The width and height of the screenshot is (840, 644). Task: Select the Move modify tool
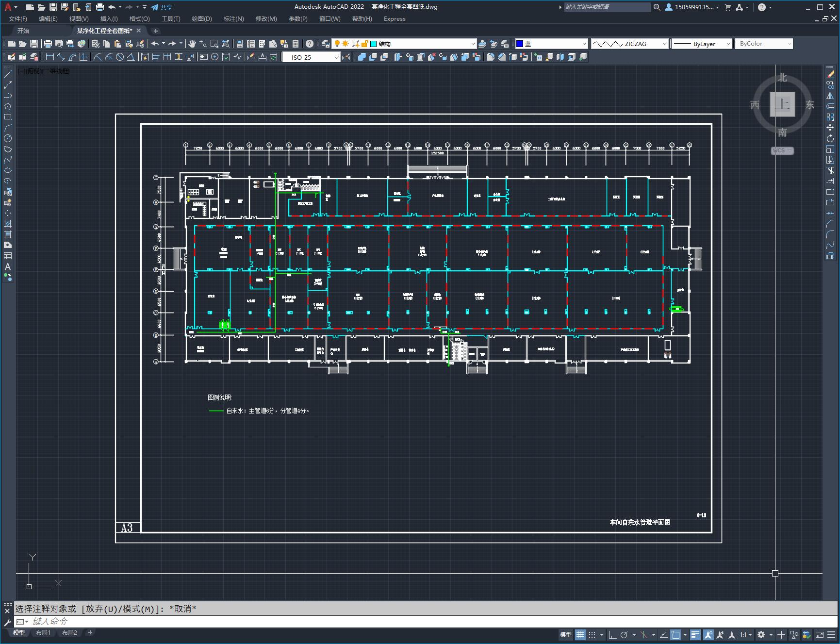(x=830, y=128)
